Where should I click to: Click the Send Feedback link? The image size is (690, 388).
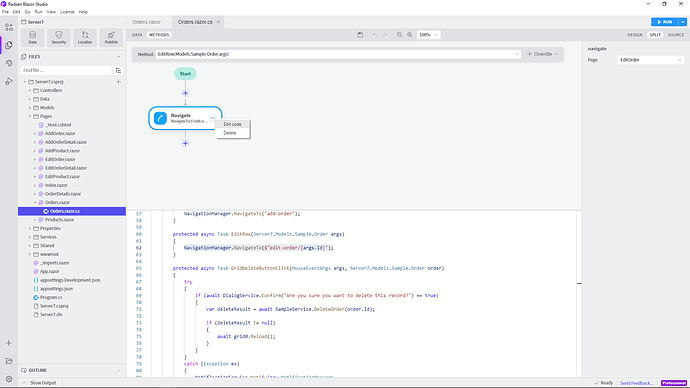click(636, 383)
